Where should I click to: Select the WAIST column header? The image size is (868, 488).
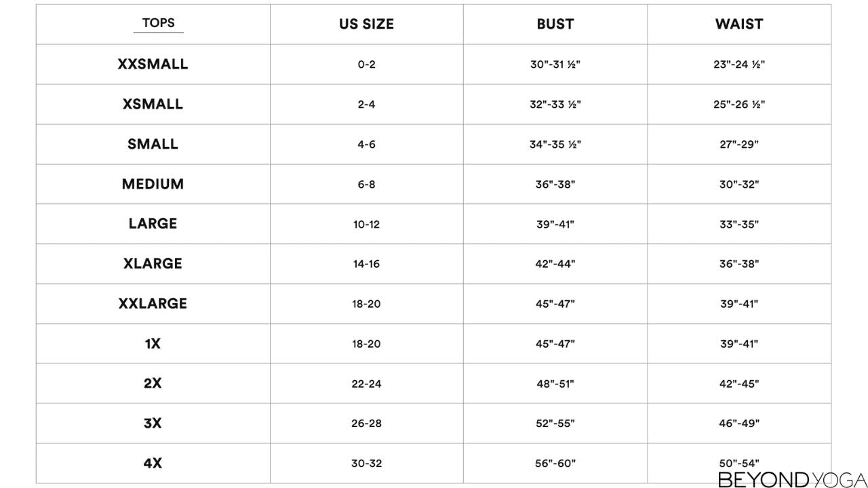[x=738, y=24]
